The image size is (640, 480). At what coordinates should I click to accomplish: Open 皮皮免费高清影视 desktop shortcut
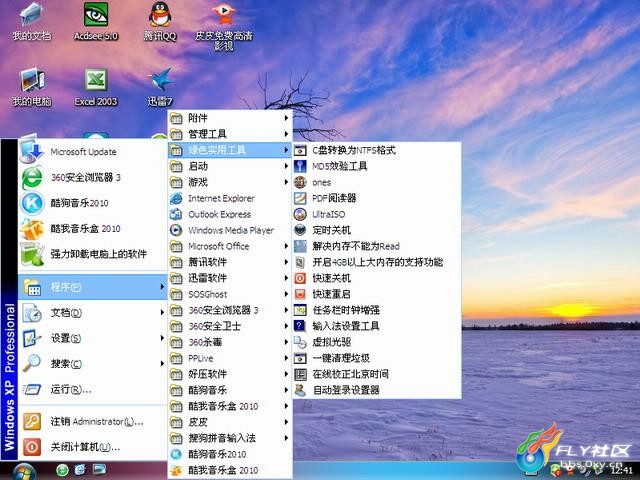click(224, 26)
